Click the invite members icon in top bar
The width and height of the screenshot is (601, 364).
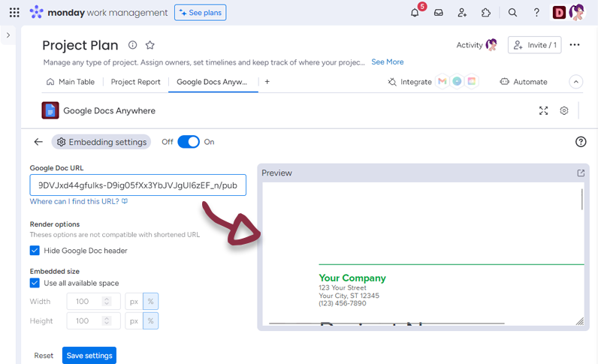[462, 13]
